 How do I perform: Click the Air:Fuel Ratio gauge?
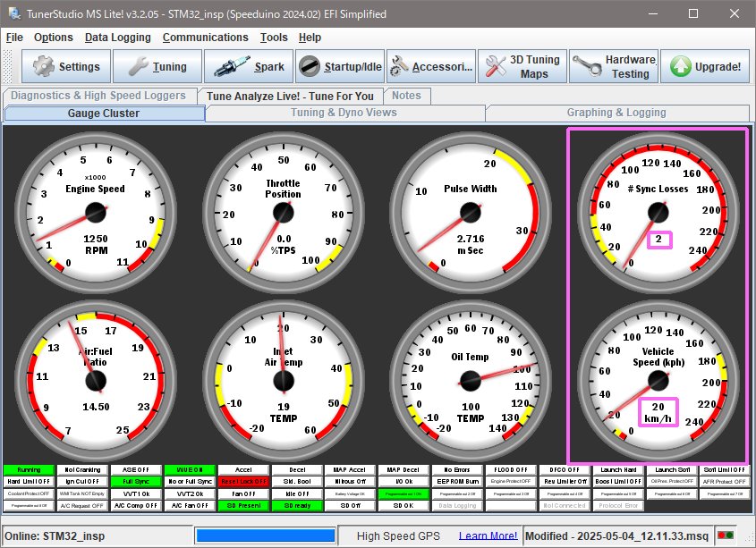[96, 381]
